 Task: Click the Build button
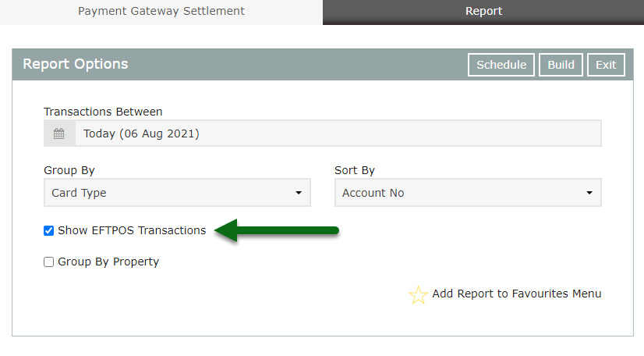(561, 65)
